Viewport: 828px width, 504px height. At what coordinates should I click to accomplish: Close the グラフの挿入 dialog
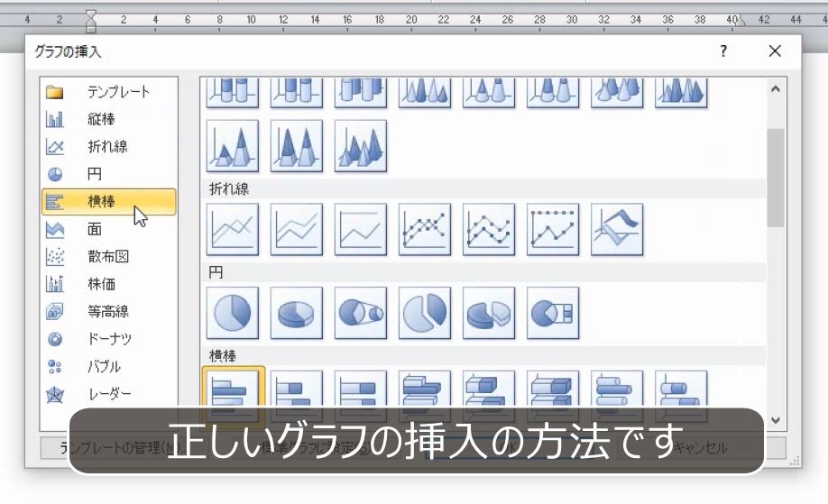coord(775,51)
